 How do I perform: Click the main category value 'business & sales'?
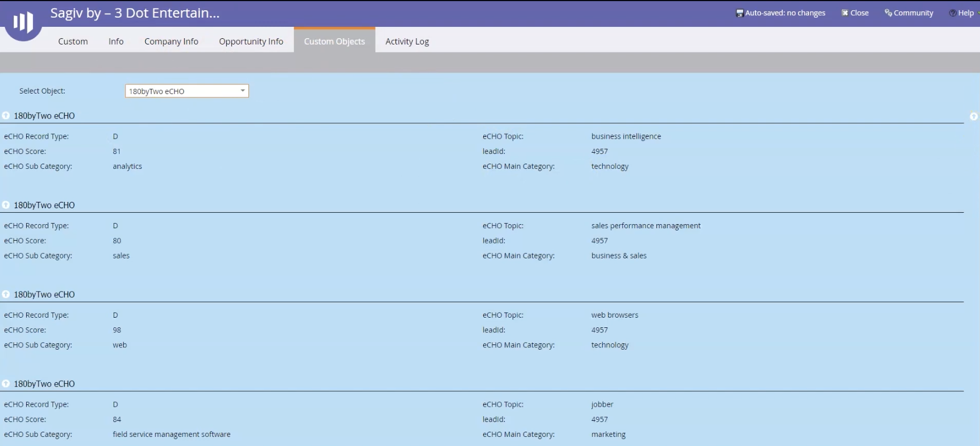click(619, 256)
